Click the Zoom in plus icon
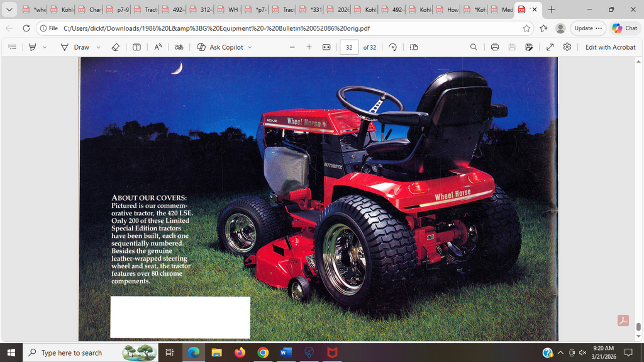Screen dimensions: 644x362 [x=309, y=47]
